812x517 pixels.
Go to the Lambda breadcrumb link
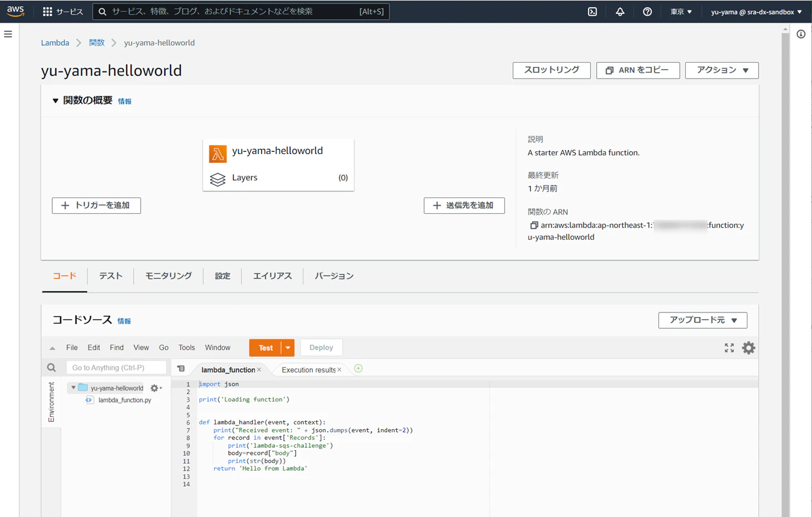tap(55, 43)
